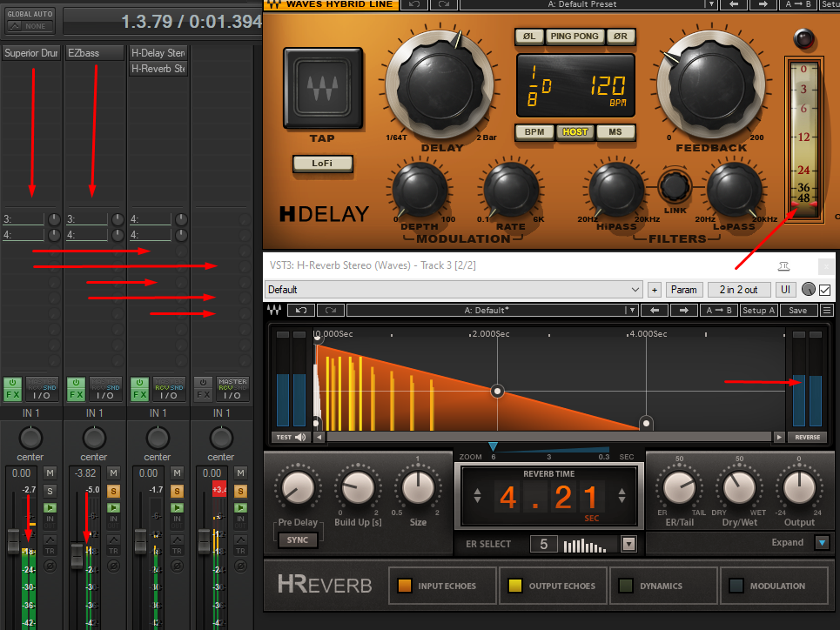This screenshot has height=630, width=840.
Task: Mute the master track
Action: point(240,473)
